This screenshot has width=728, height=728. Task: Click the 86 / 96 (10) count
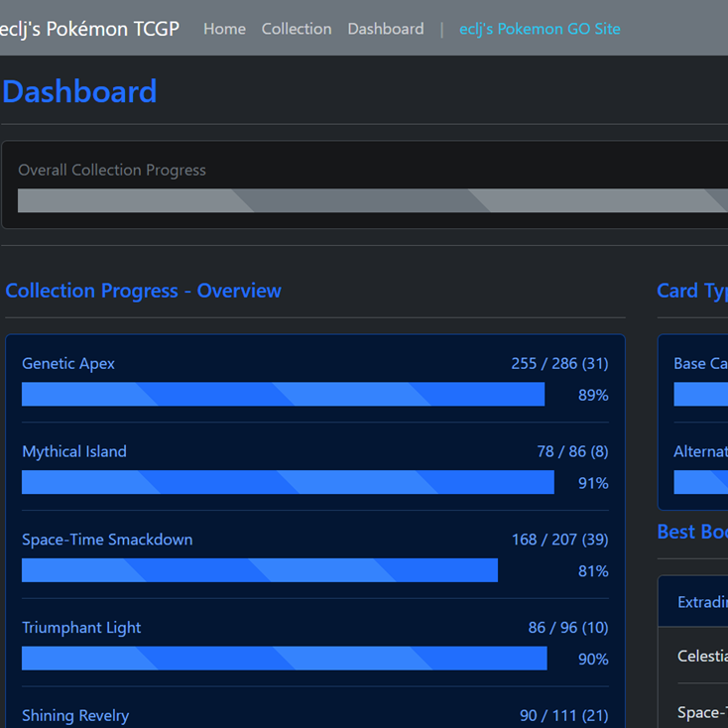tap(568, 628)
